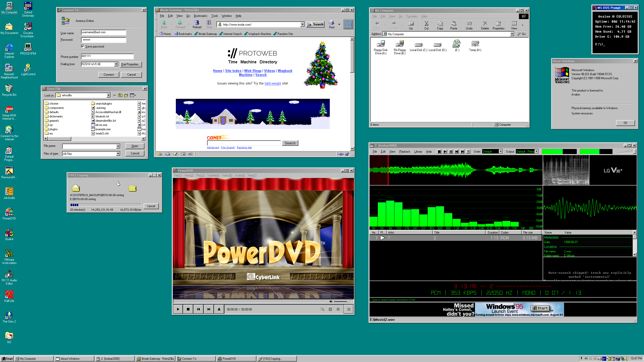Screen dimensions: 644x362
Task: Switch to About Windows taskbar button
Action: [74, 359]
